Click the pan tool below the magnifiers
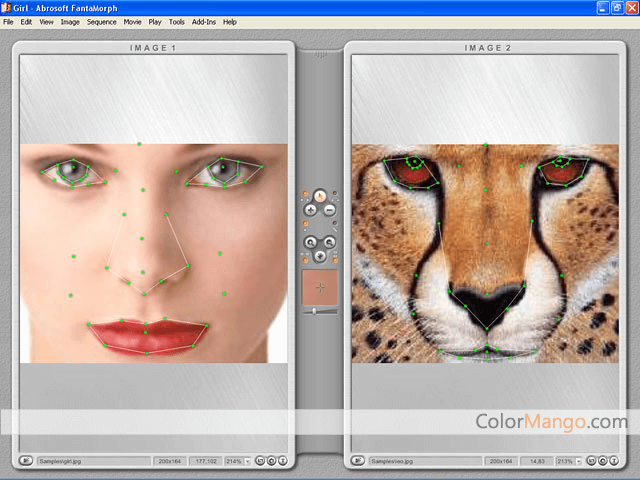The image size is (640, 480). pyautogui.click(x=320, y=256)
